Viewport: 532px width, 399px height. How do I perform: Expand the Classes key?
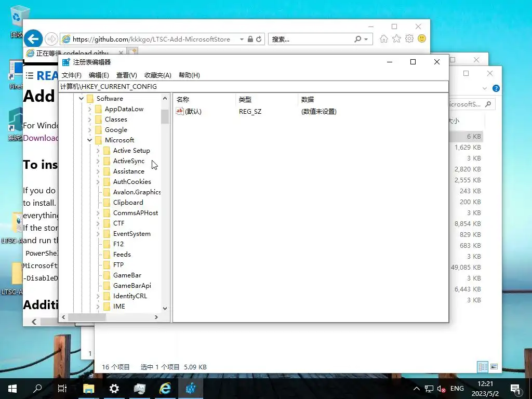click(89, 119)
